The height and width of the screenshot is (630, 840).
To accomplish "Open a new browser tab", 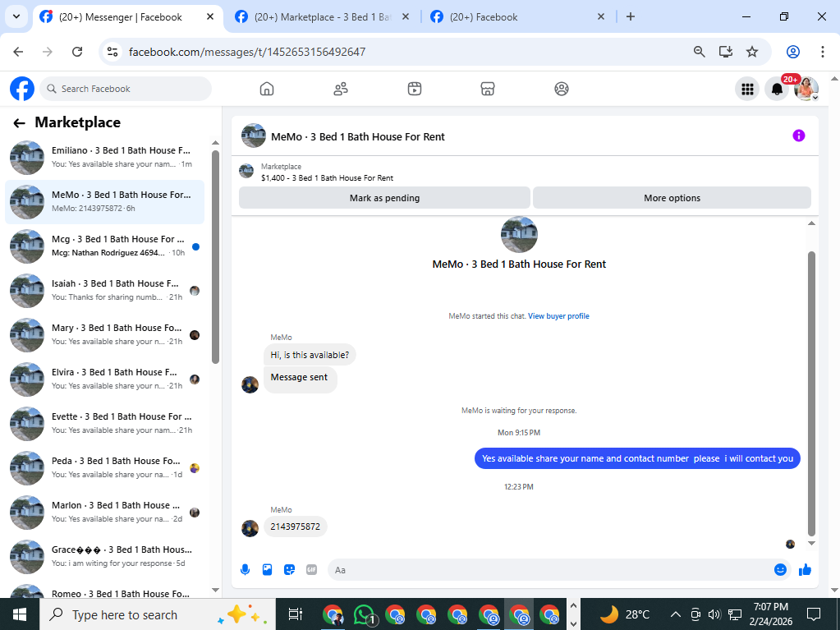I will [631, 16].
